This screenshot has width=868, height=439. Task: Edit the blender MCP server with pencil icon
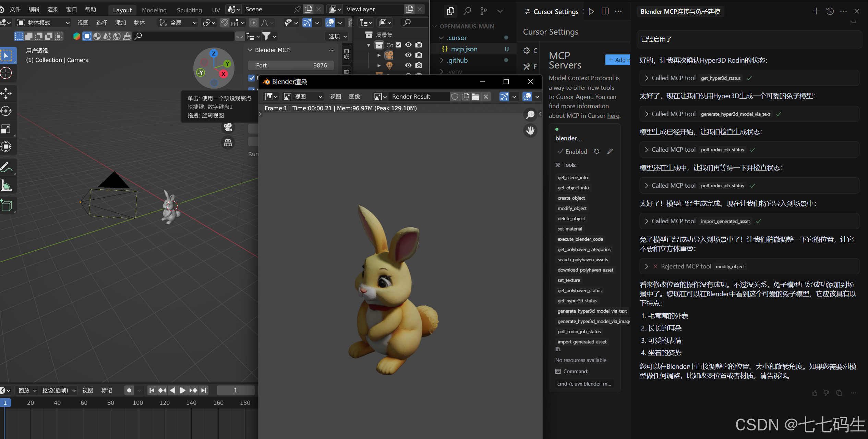(x=610, y=151)
